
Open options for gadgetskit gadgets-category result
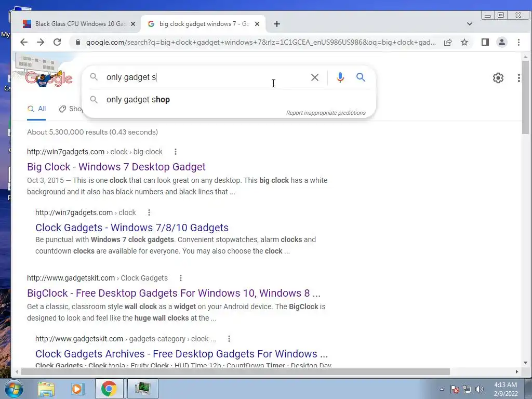(229, 339)
